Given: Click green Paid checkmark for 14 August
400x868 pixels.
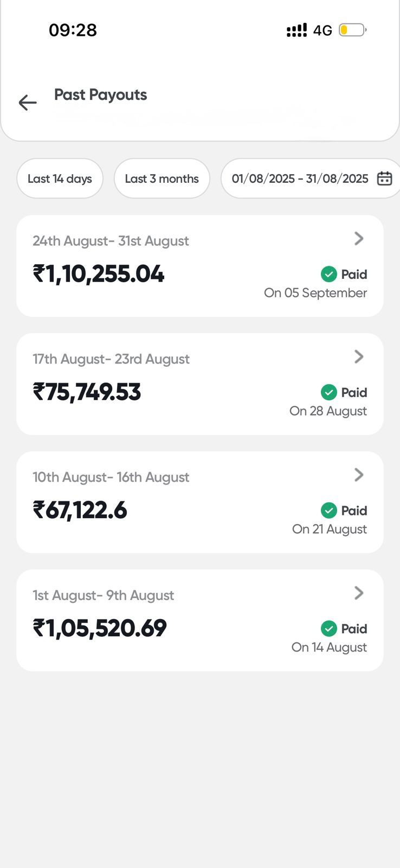Looking at the screenshot, I should tap(328, 629).
